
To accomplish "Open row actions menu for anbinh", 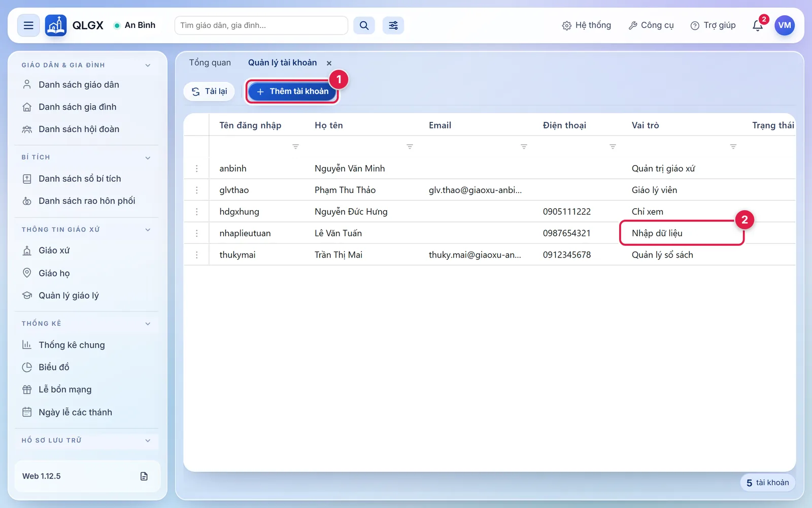I will 197,169.
